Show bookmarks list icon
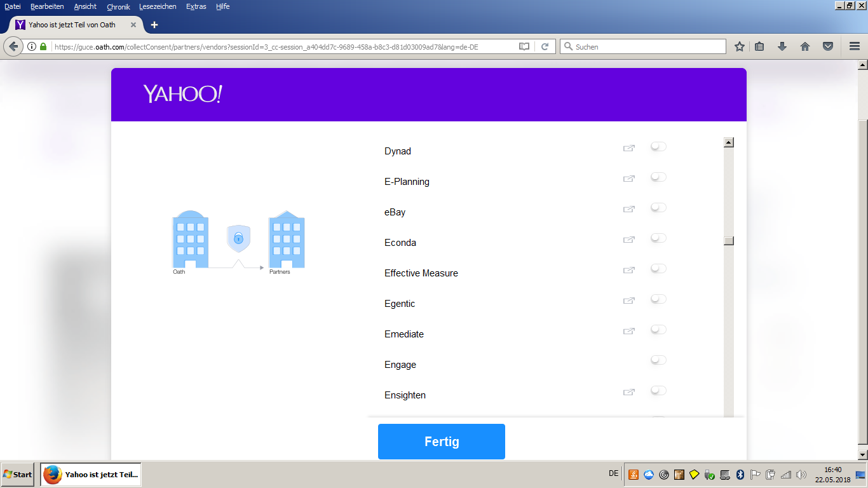868x488 pixels. 759,46
